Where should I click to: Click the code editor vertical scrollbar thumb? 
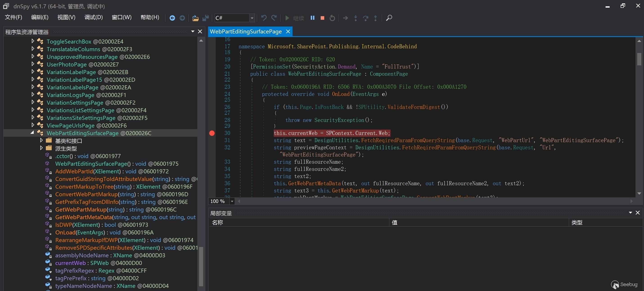click(639, 59)
